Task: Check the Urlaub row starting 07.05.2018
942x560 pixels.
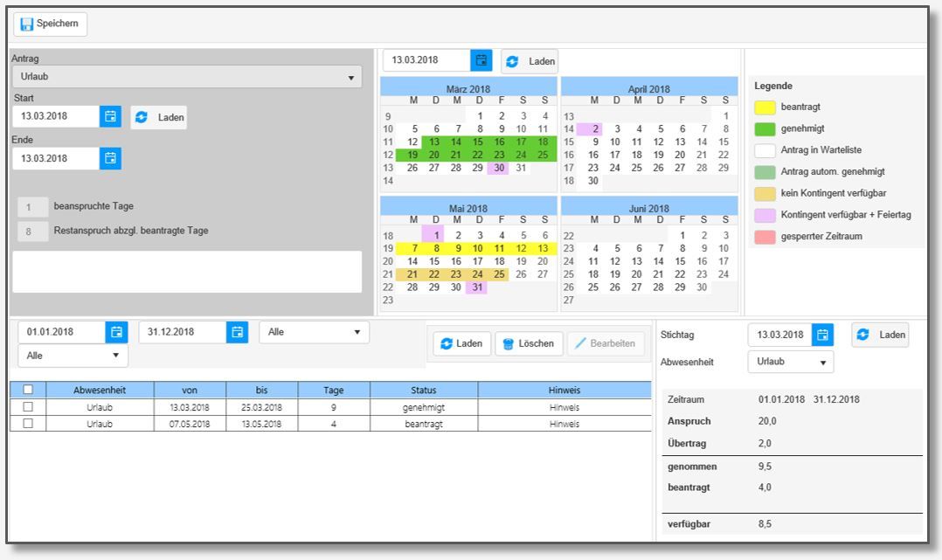Action: tap(28, 423)
